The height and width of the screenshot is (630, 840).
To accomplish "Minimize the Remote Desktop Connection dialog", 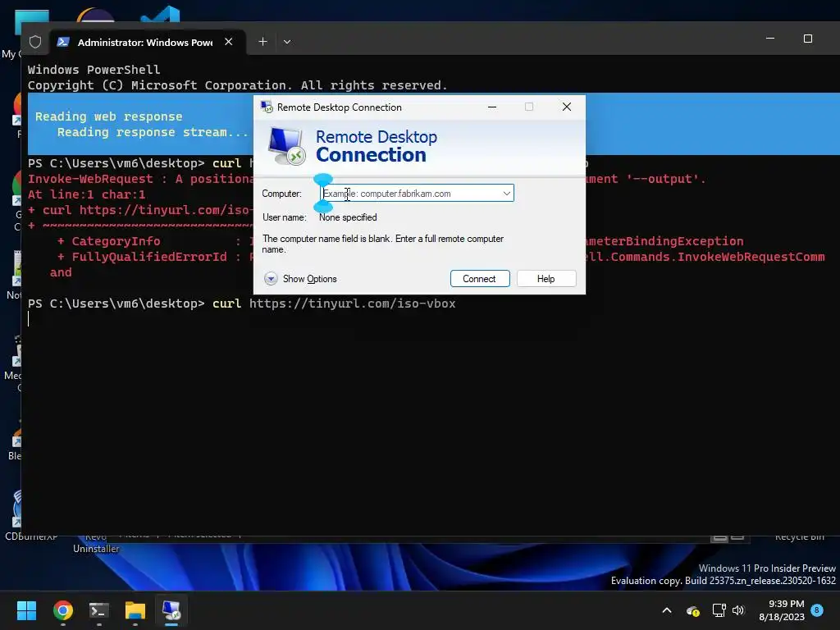I will click(x=492, y=107).
